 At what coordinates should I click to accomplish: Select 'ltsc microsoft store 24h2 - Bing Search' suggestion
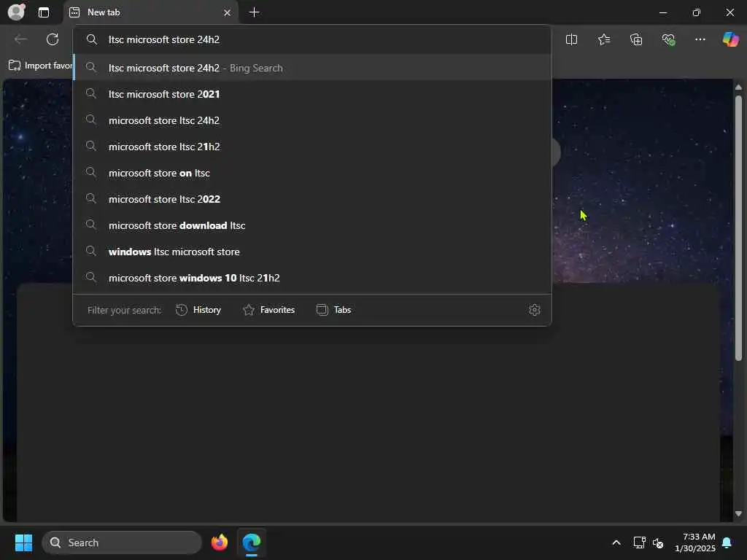pyautogui.click(x=312, y=68)
